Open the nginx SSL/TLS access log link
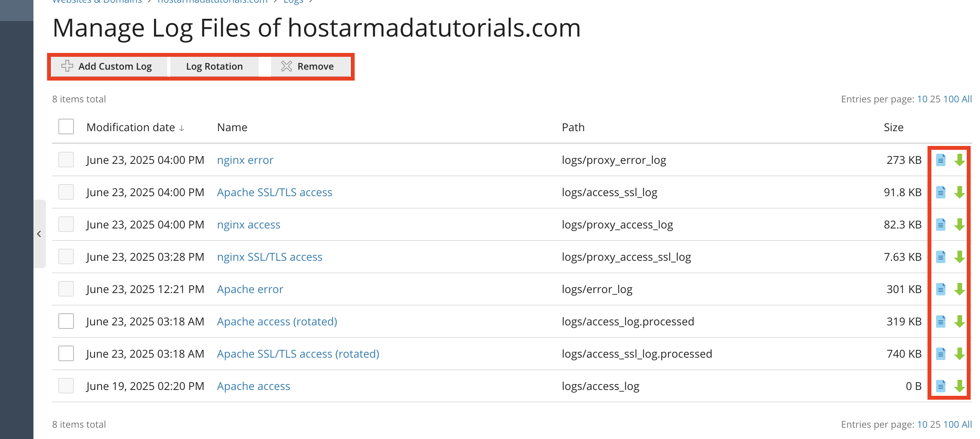 [x=269, y=257]
